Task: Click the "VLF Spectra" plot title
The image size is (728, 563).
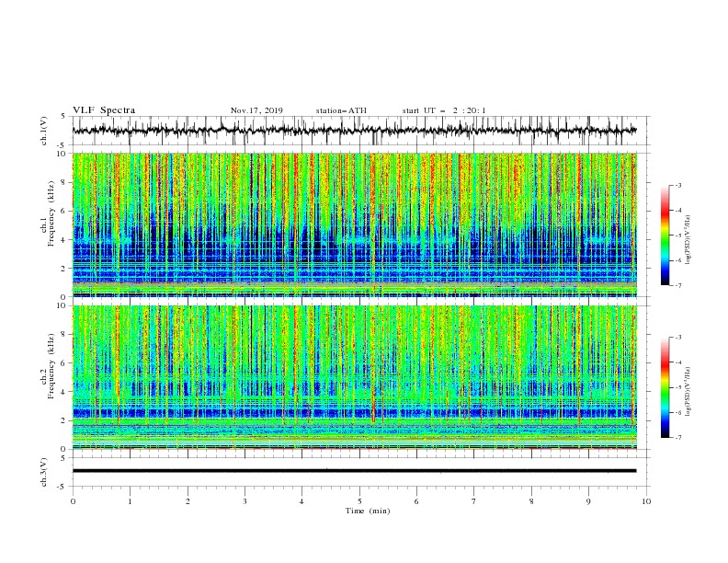Action: point(104,110)
